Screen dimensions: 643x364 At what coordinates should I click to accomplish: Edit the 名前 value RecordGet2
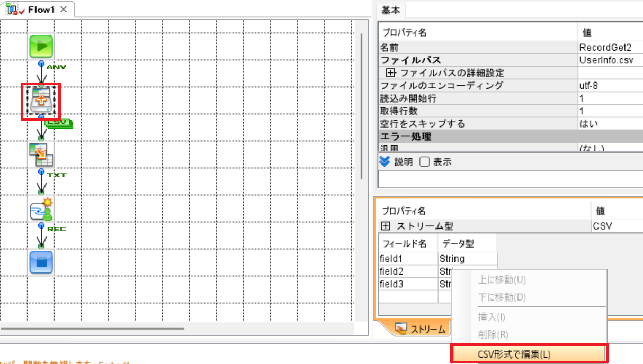click(x=610, y=48)
